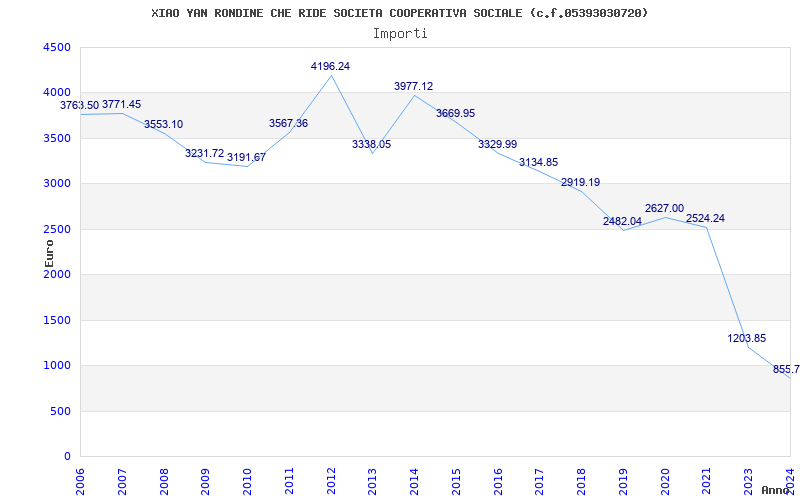Click x-axis year label 2009
The width and height of the screenshot is (800, 500).
206,481
